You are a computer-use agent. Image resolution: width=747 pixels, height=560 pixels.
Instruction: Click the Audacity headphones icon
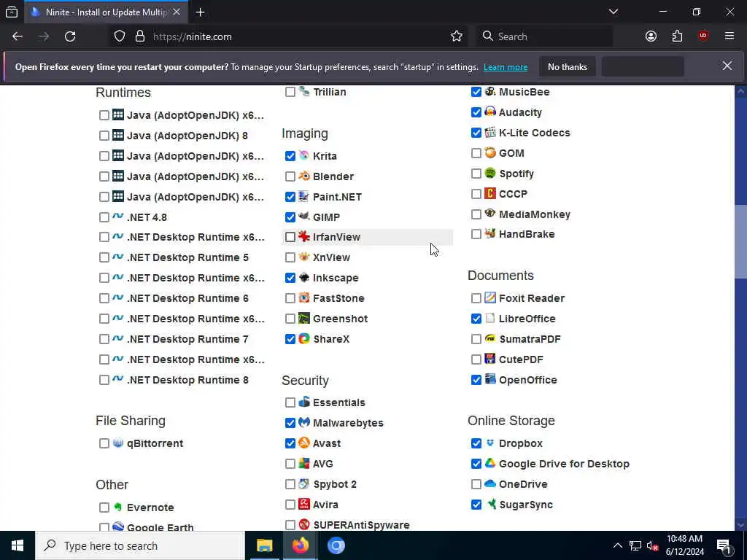[x=490, y=112]
